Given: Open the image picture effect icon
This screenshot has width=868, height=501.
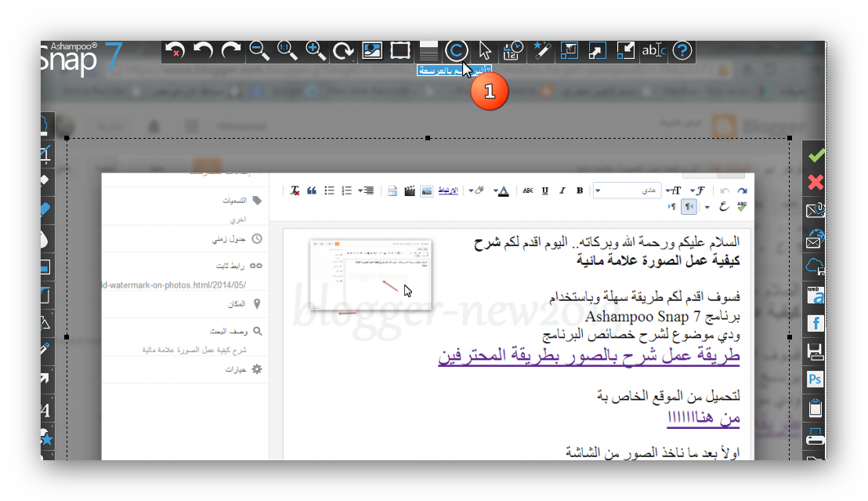Looking at the screenshot, I should pyautogui.click(x=372, y=51).
